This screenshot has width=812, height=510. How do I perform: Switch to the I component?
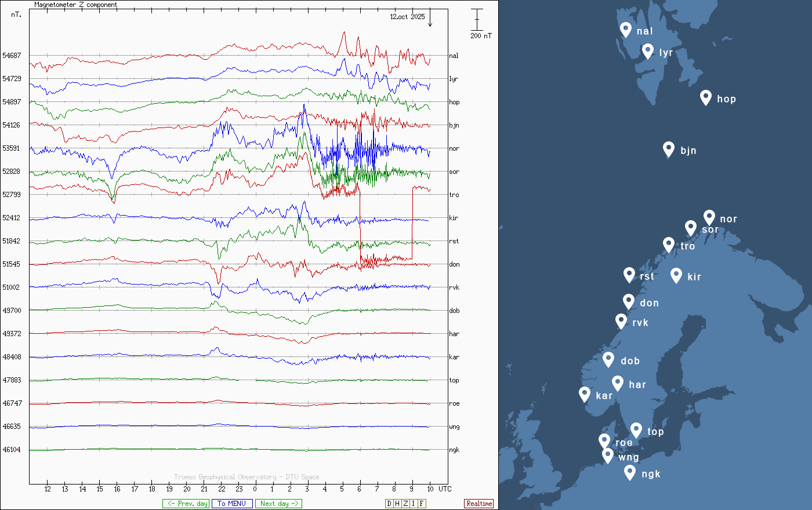pos(414,504)
